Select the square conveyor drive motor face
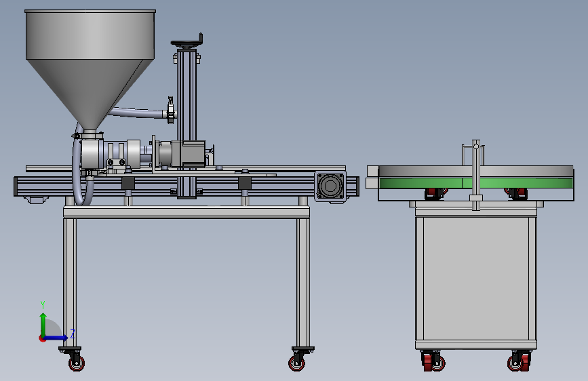The width and height of the screenshot is (588, 381). pos(330,186)
